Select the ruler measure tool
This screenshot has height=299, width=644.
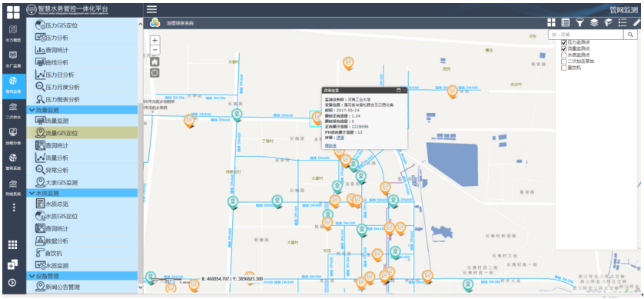pyautogui.click(x=637, y=23)
